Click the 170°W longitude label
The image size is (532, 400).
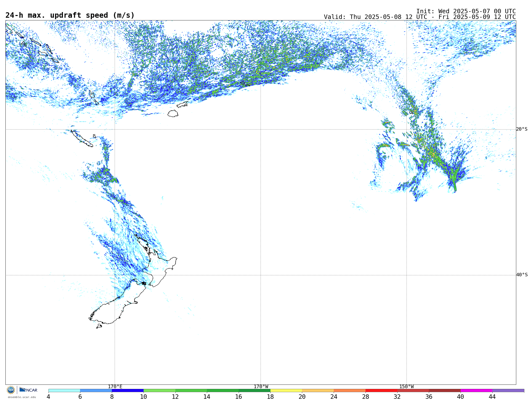click(x=261, y=386)
